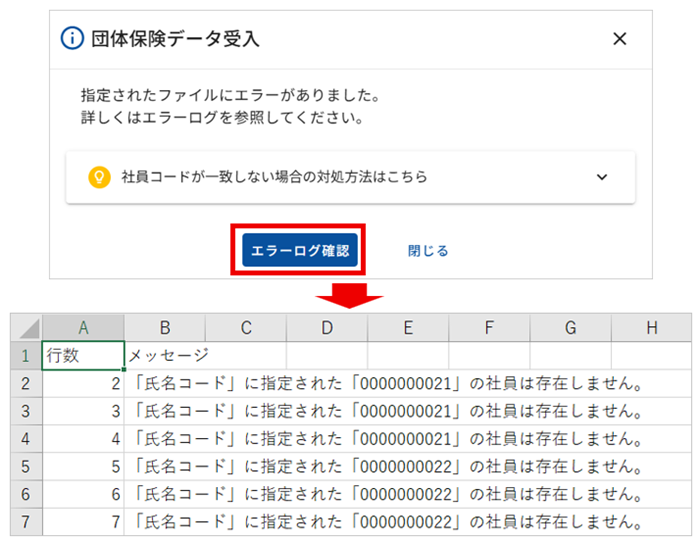Select column E header
This screenshot has width=700, height=543.
coord(408,328)
